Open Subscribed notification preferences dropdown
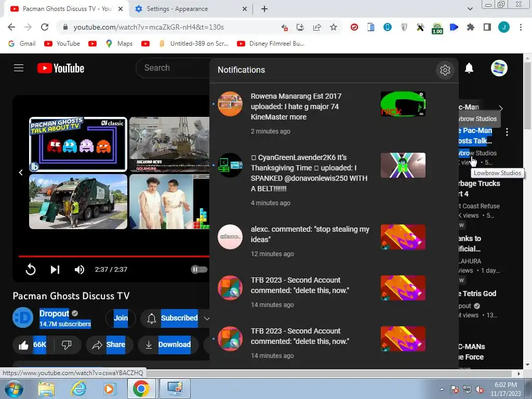Viewport: 532px width, 399px height. (176, 318)
